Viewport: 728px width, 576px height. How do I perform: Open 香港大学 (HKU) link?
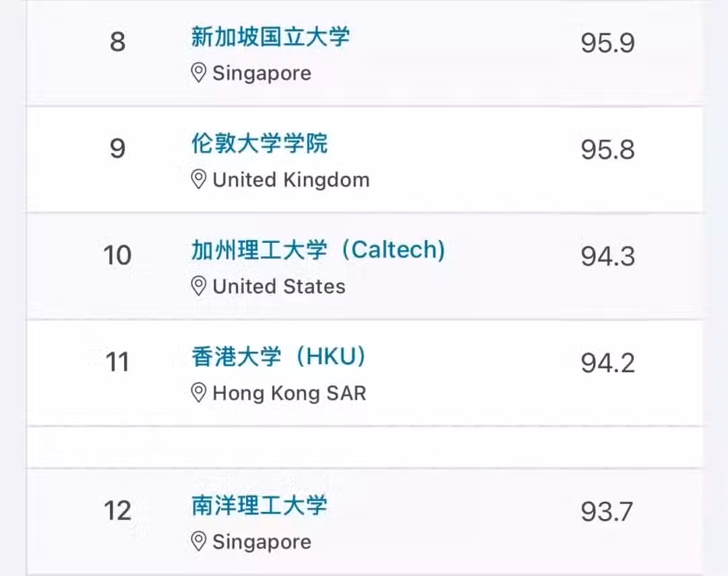tap(279, 357)
